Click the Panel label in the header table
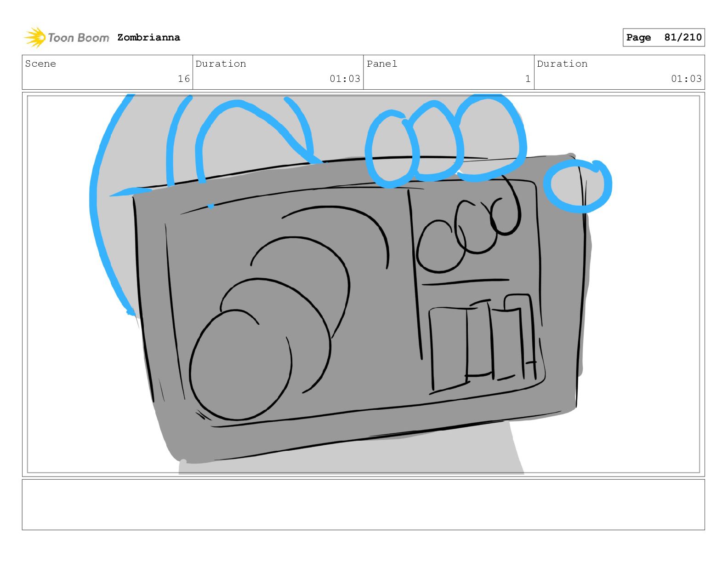 (381, 63)
